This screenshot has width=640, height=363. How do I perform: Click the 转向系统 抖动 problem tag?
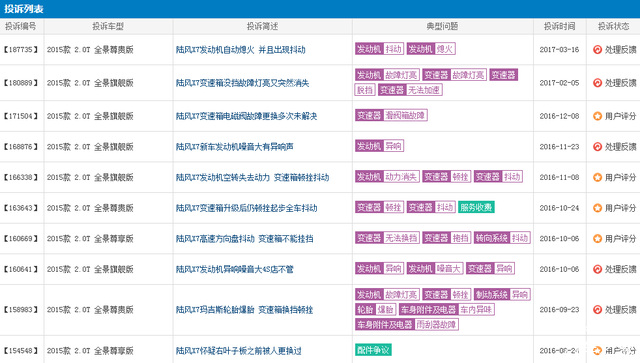[502, 238]
